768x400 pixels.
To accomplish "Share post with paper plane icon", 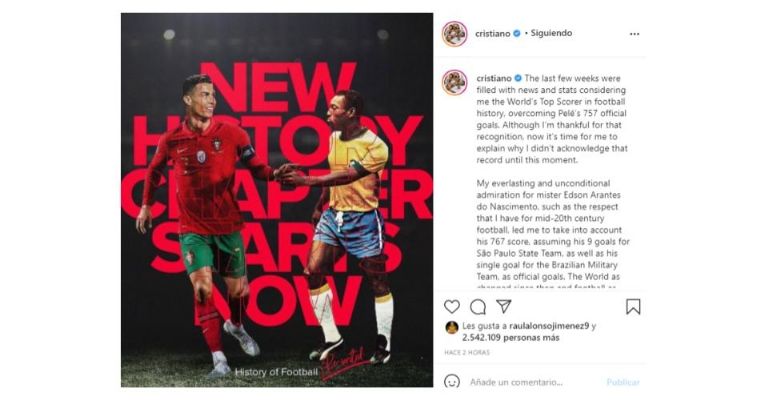I will coord(504,306).
